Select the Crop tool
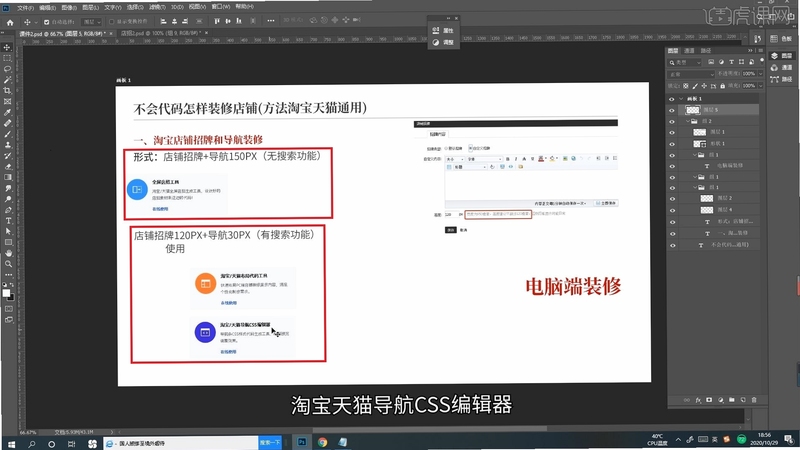The width and height of the screenshot is (800, 450). 7,91
